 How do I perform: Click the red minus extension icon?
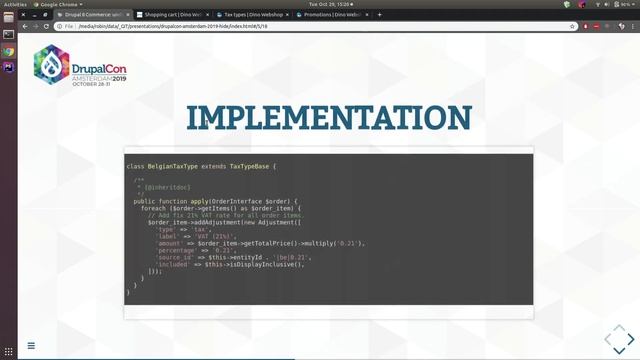pos(596,26)
